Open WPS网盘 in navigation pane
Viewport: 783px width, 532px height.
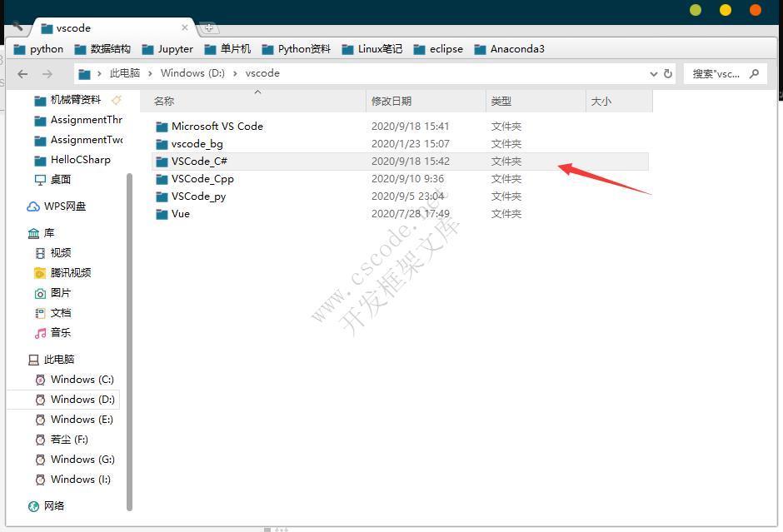click(57, 206)
